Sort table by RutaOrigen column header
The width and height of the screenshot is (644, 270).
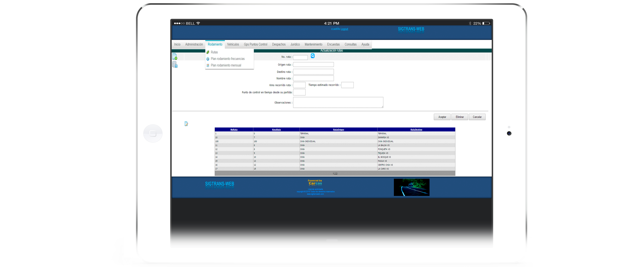point(339,130)
